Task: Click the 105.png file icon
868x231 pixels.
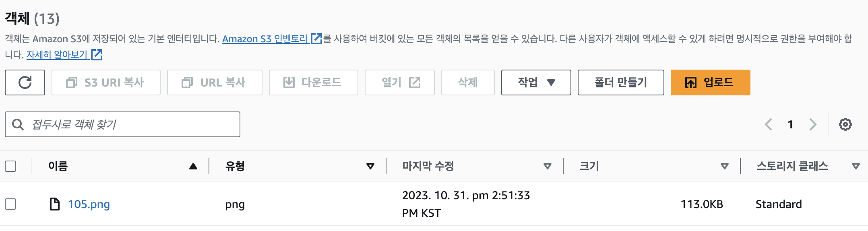Action: [x=54, y=204]
